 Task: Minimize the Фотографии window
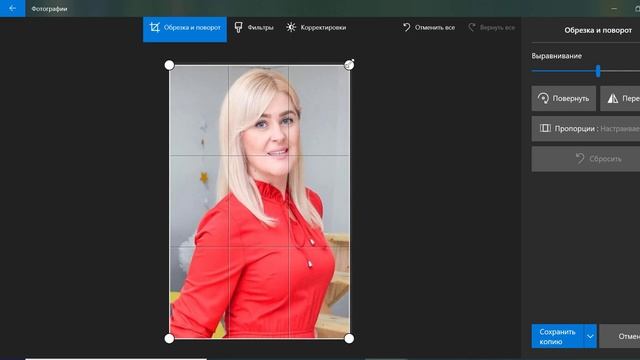coord(614,9)
